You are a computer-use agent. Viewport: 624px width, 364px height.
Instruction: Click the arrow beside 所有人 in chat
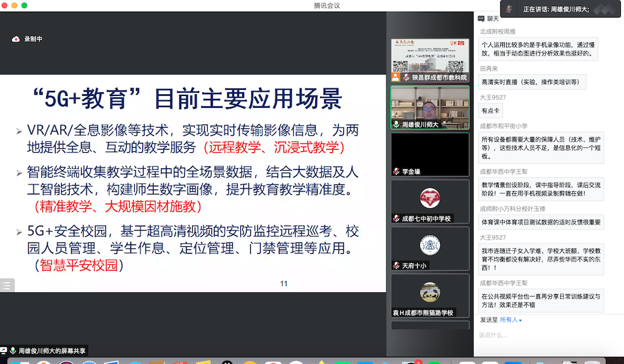click(520, 320)
